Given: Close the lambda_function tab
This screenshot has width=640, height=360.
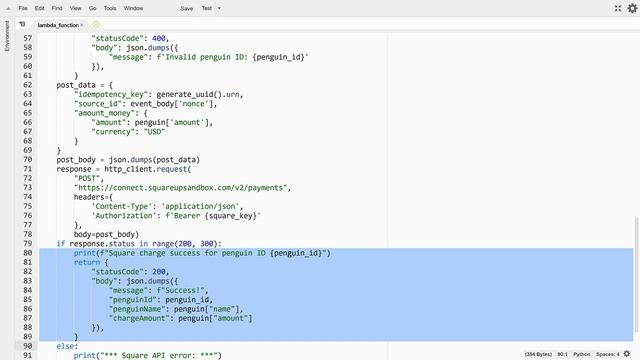Looking at the screenshot, I should pos(82,25).
